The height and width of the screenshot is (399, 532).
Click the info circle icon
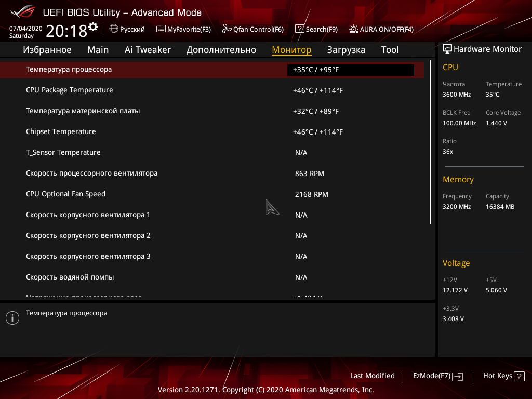coord(12,318)
